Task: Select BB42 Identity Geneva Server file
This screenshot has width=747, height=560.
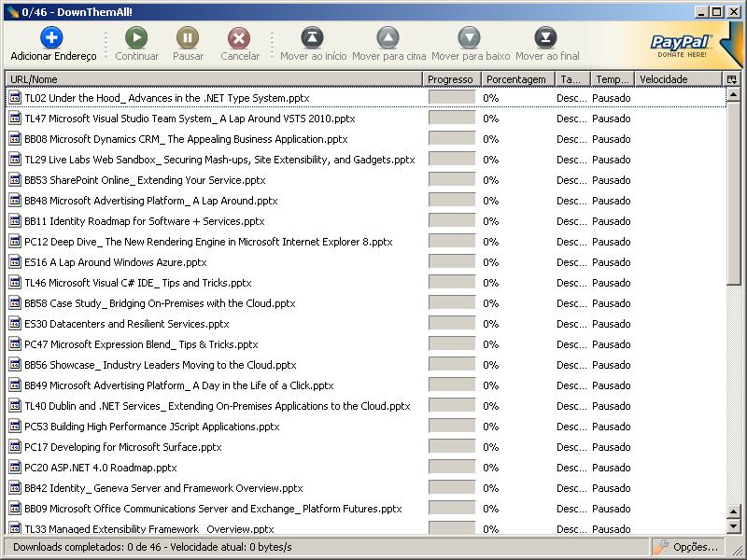Action: coord(366,487)
